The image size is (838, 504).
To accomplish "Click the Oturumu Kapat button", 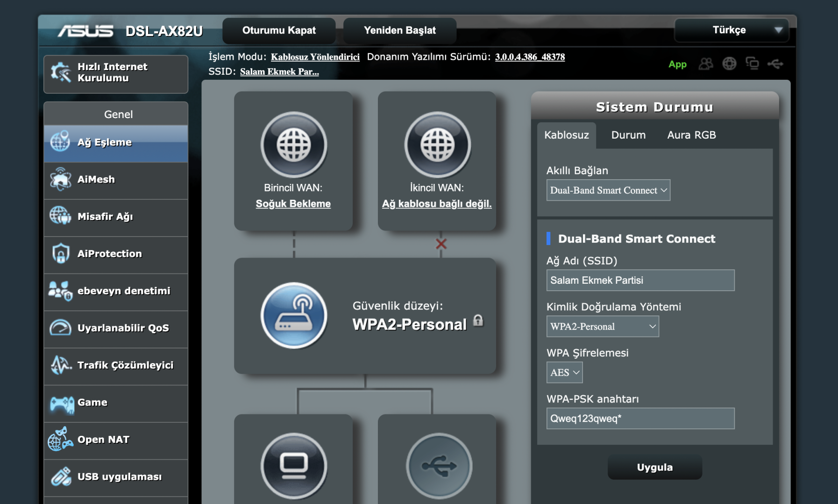I will click(x=279, y=30).
